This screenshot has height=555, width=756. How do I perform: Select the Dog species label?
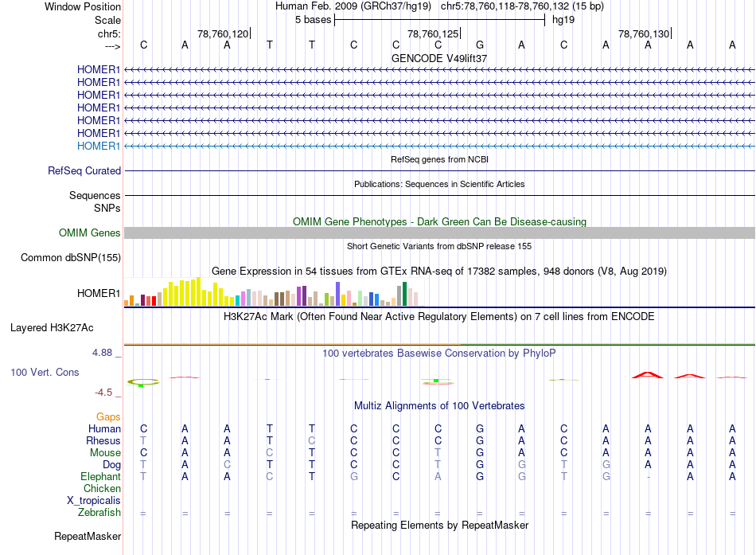tap(112, 465)
